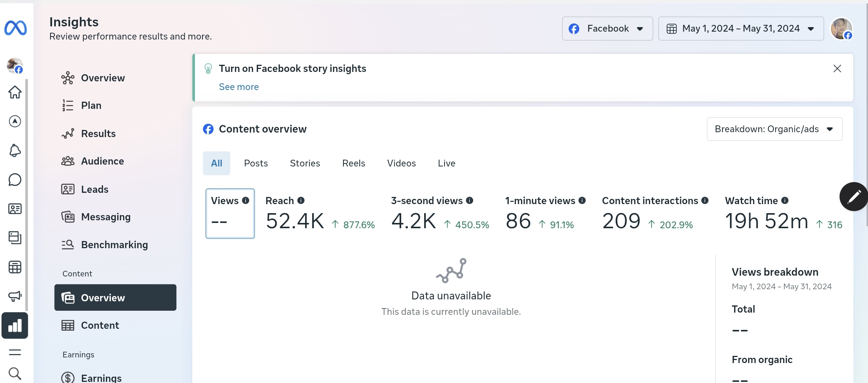Open Benchmarking in the Insights menu
This screenshot has height=383, width=868.
(114, 245)
